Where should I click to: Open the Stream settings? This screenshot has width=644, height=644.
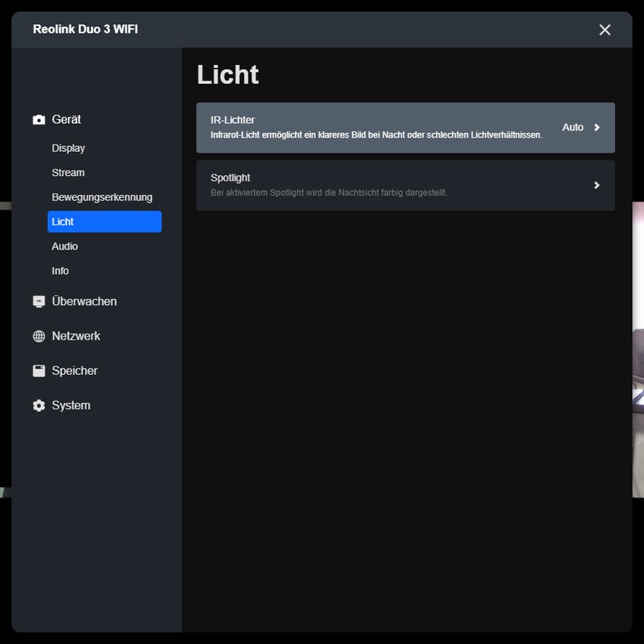click(x=68, y=172)
